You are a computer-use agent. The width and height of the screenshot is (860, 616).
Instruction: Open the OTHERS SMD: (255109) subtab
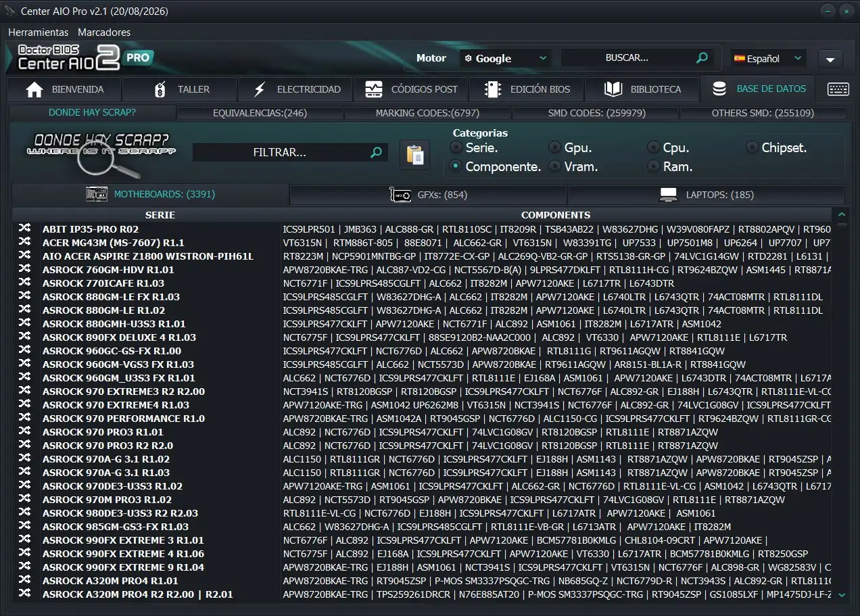763,113
